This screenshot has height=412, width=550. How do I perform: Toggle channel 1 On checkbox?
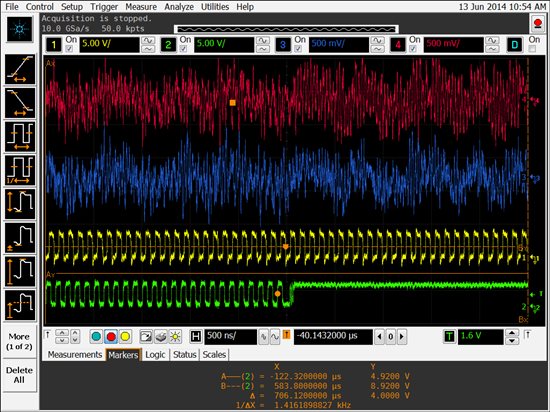point(69,49)
